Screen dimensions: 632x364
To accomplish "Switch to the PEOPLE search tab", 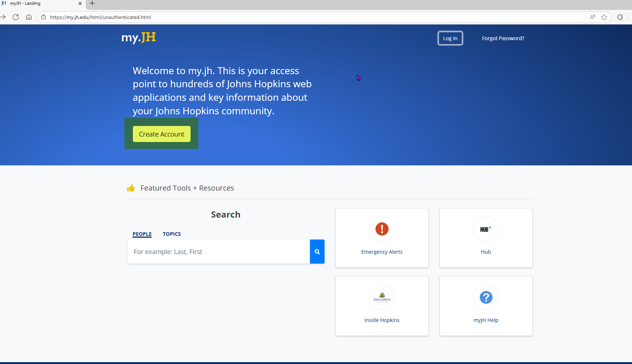I will pos(142,234).
